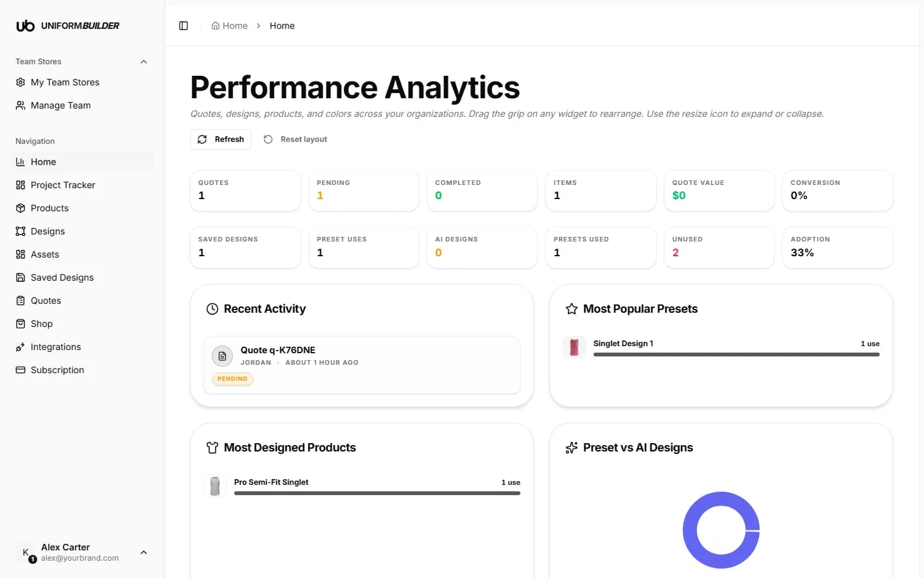Image resolution: width=924 pixels, height=578 pixels.
Task: Click the UniformBuilder logo
Action: 67,26
